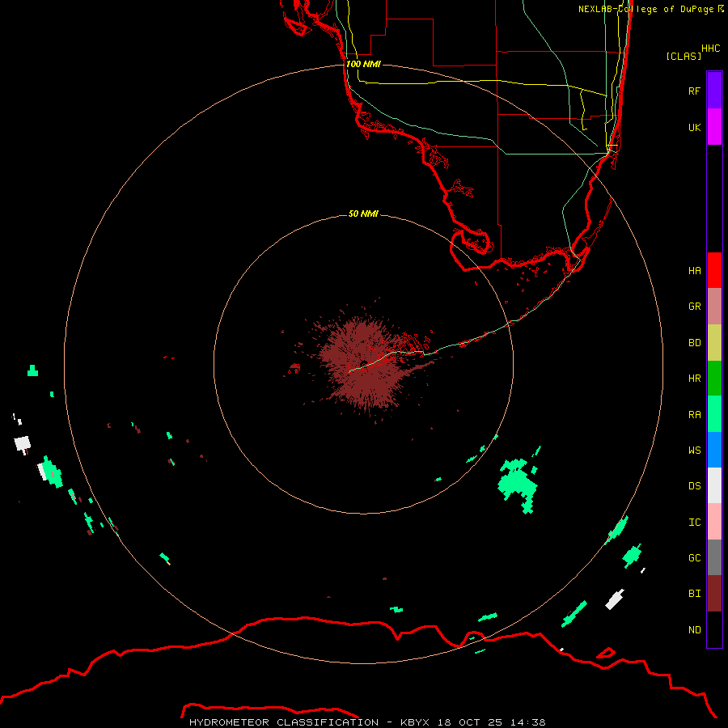Click the GR pink-brown legend swatch

tap(714, 307)
